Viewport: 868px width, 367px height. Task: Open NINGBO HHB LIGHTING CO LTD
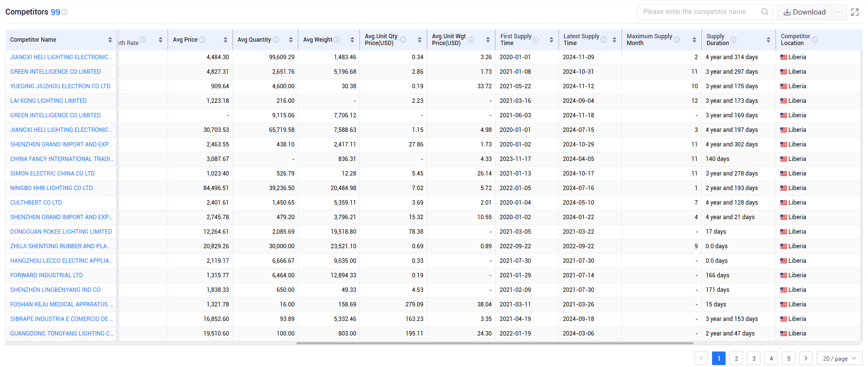pyautogui.click(x=51, y=188)
